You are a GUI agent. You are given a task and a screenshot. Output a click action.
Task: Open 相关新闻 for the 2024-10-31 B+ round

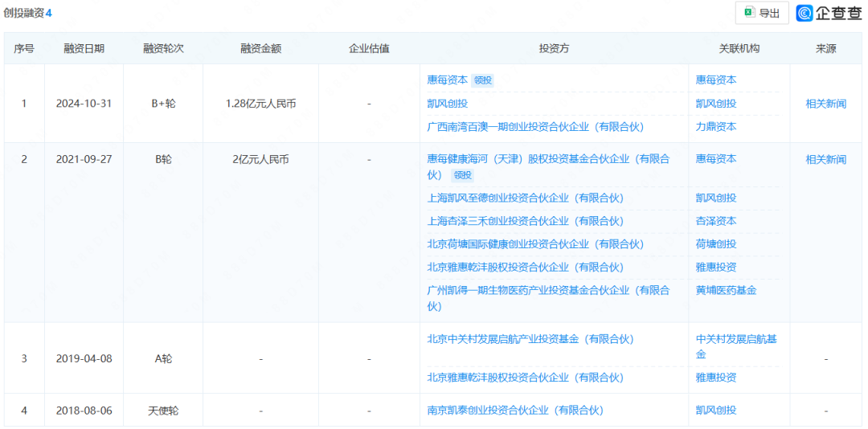click(825, 104)
